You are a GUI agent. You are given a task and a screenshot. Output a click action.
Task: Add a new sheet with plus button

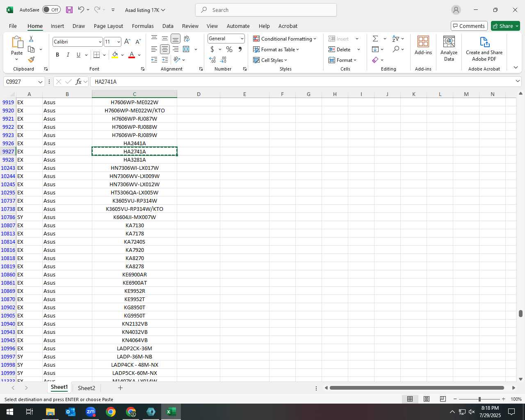pos(120,388)
